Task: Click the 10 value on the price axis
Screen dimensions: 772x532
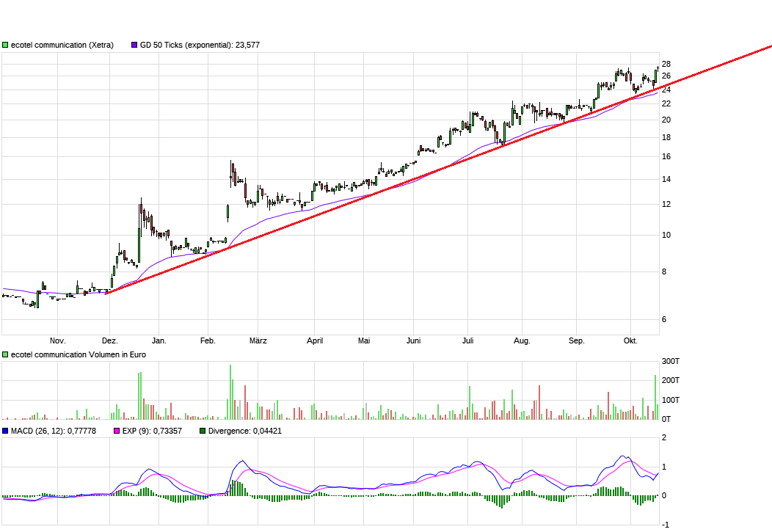Action: 666,236
